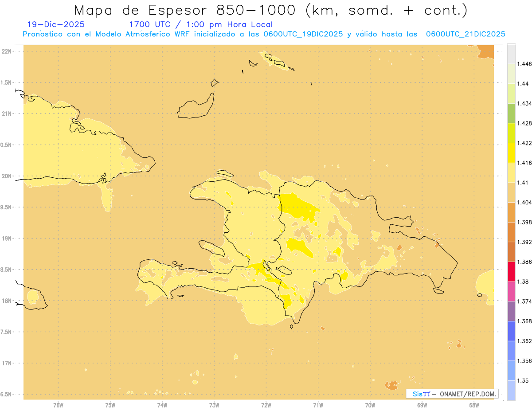Click the '21N' latitude label
The height and width of the screenshot is (411, 532).
click(8, 114)
